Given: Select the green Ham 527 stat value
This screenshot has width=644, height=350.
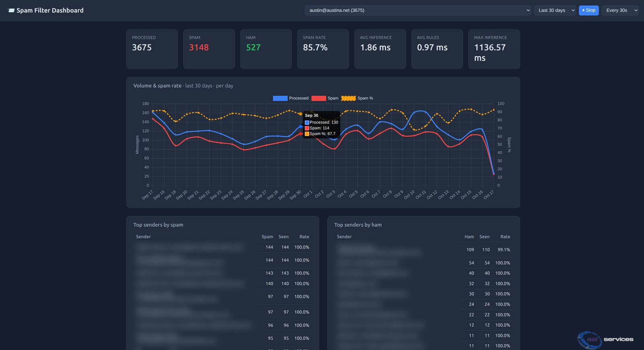Looking at the screenshot, I should [x=253, y=48].
